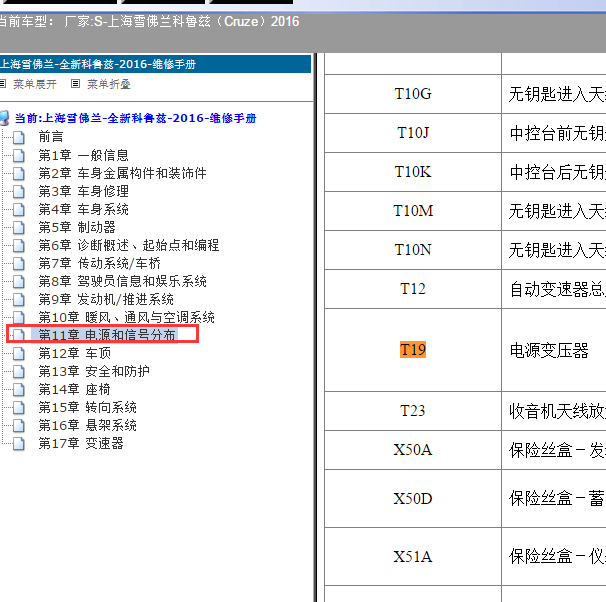Click the root manual icon beside 当前:上海雪佛兰
This screenshot has height=602, width=606.
4,118
